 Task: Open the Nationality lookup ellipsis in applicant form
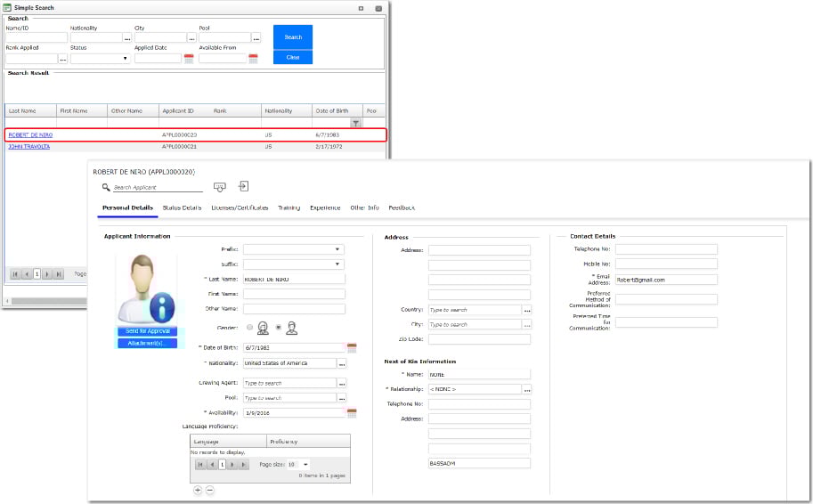pos(342,363)
